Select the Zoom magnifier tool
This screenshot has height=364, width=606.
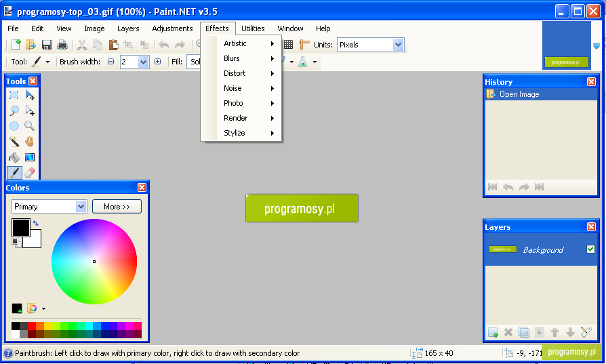29,126
